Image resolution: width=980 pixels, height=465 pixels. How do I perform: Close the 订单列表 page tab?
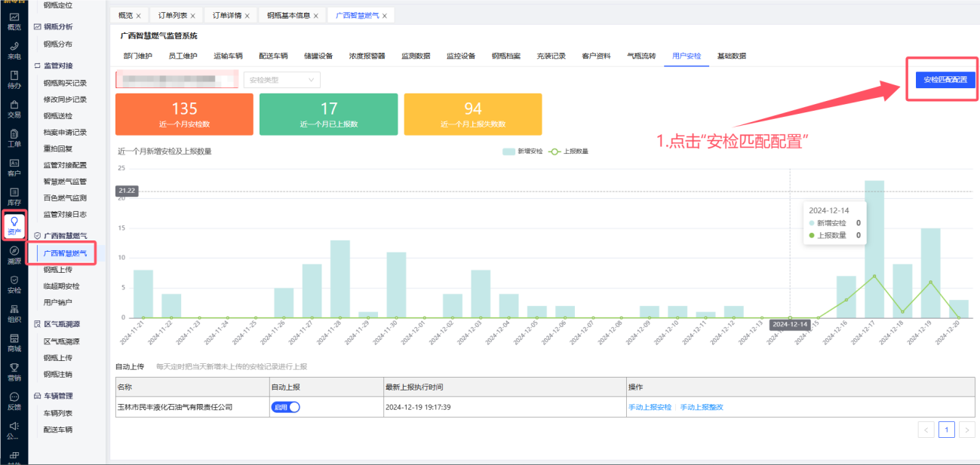[192, 15]
